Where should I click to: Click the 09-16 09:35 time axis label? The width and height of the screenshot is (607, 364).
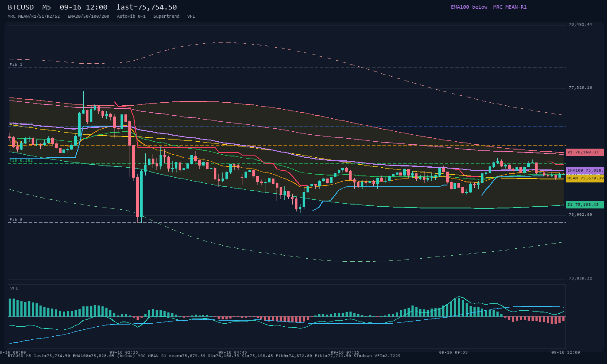tap(454, 352)
